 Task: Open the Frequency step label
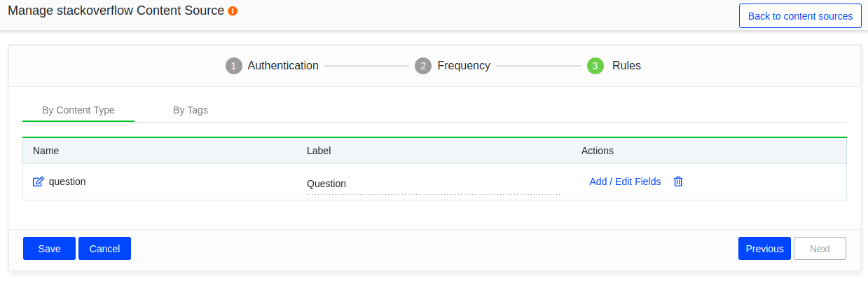pyautogui.click(x=464, y=65)
